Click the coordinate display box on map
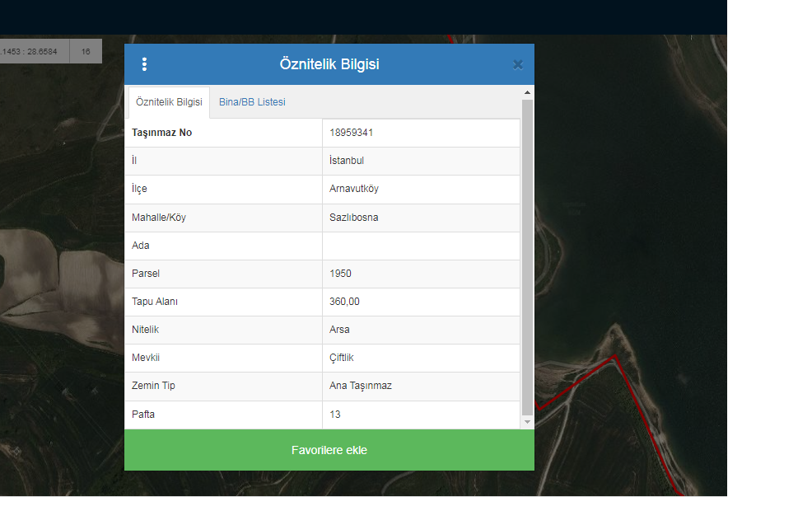812x525 pixels. (33, 51)
